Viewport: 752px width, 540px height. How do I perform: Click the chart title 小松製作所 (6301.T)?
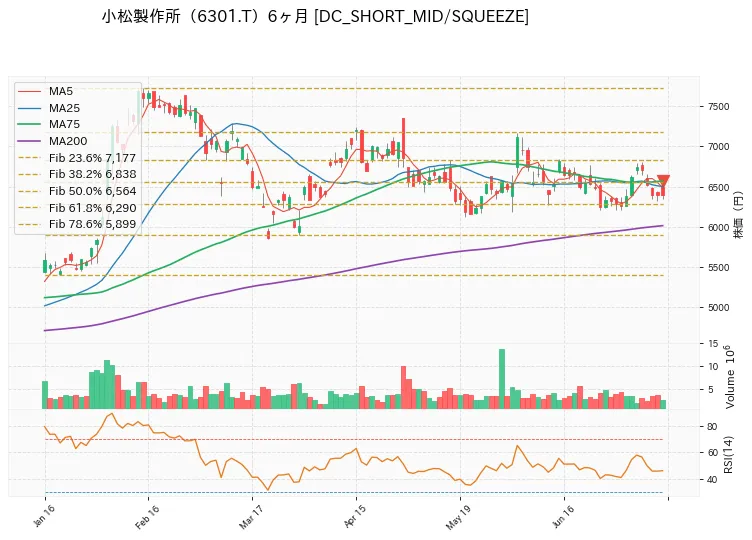(x=181, y=16)
